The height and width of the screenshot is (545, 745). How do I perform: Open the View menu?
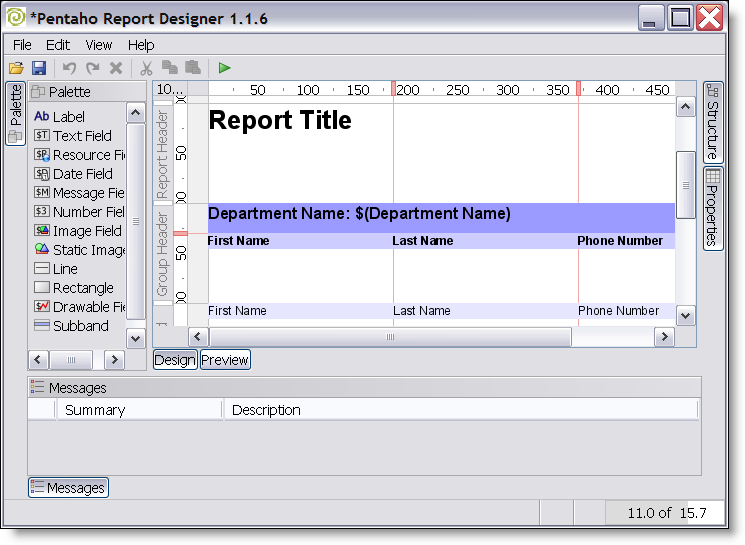click(x=98, y=45)
